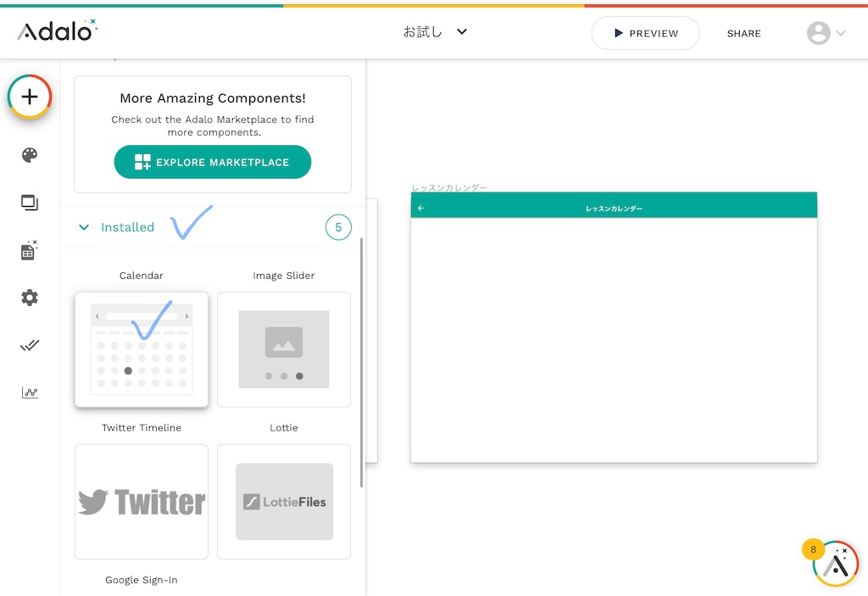This screenshot has width=868, height=596.
Task: Click the Adalo logo
Action: (57, 31)
